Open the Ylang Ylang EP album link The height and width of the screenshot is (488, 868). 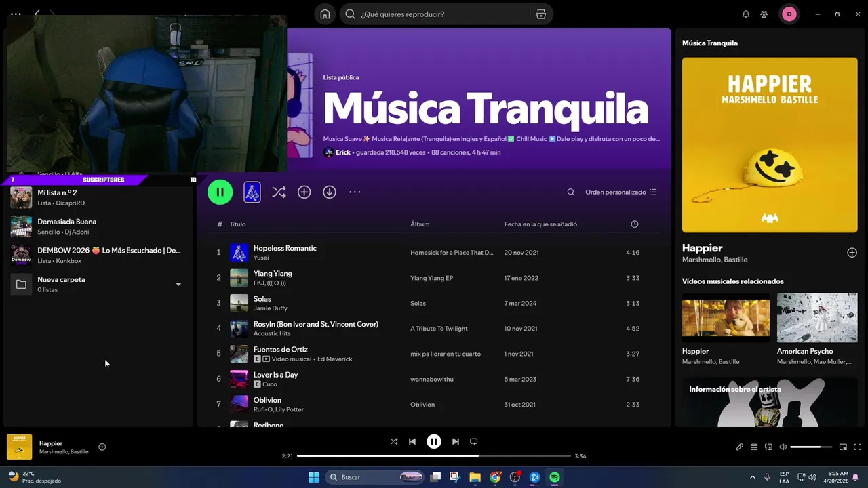(431, 278)
